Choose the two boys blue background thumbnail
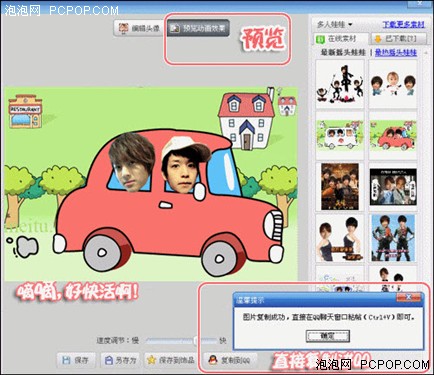 [x=393, y=238]
